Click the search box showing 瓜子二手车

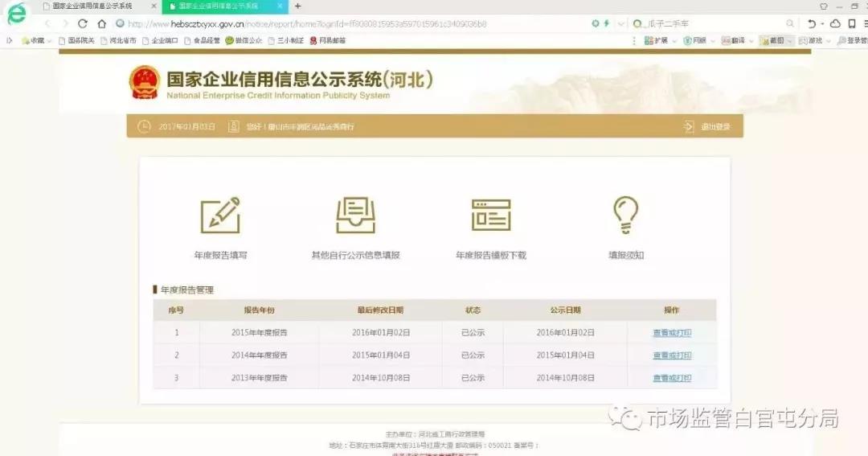click(707, 24)
